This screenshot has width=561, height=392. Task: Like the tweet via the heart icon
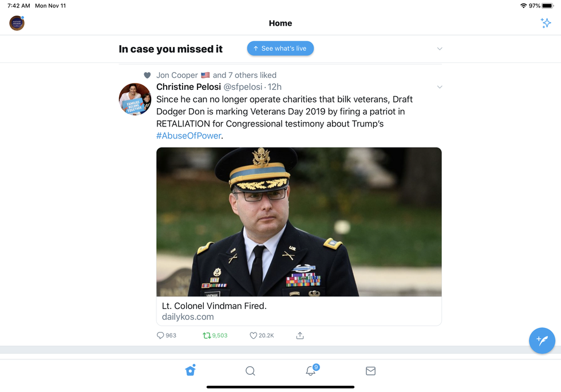(254, 335)
